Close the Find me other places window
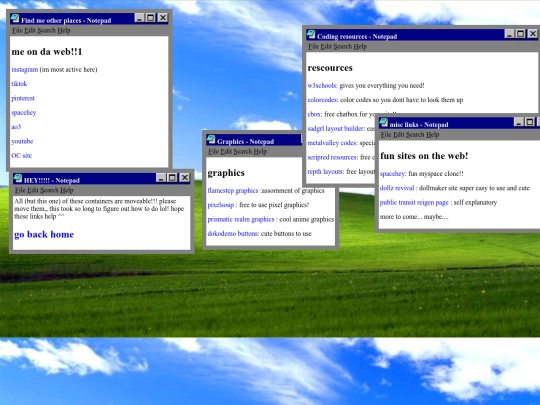 [x=163, y=18]
